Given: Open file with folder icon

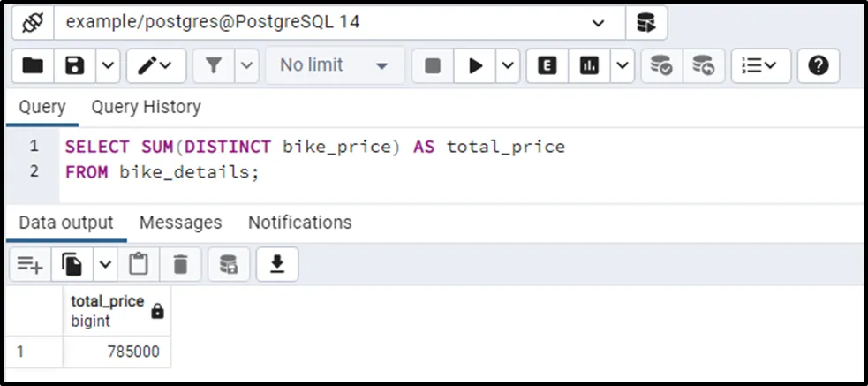Looking at the screenshot, I should click(33, 65).
